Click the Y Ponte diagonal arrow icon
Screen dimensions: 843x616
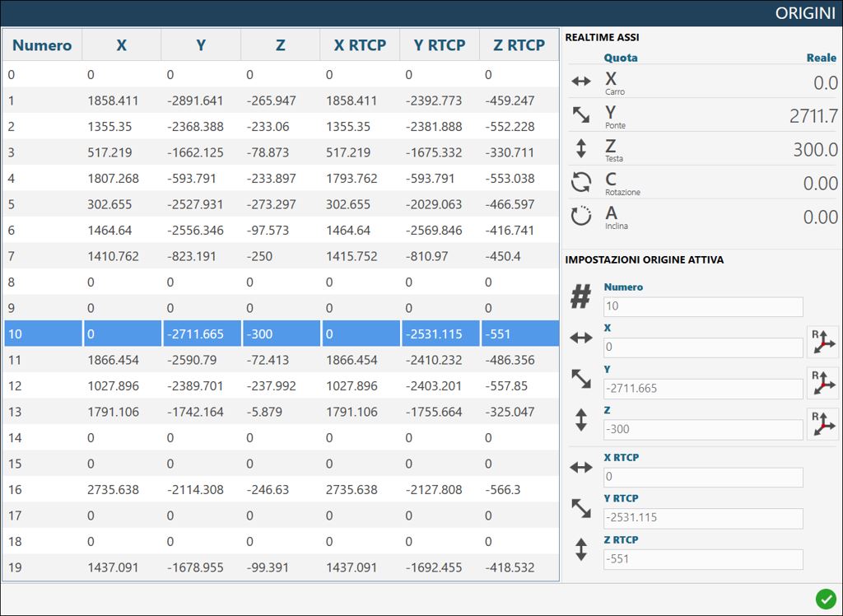581,114
